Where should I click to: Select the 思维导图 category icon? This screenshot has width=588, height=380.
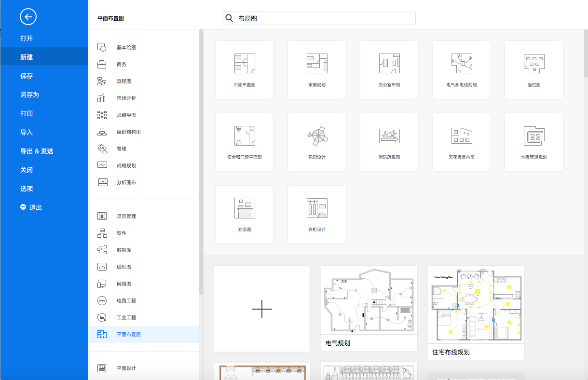(102, 115)
